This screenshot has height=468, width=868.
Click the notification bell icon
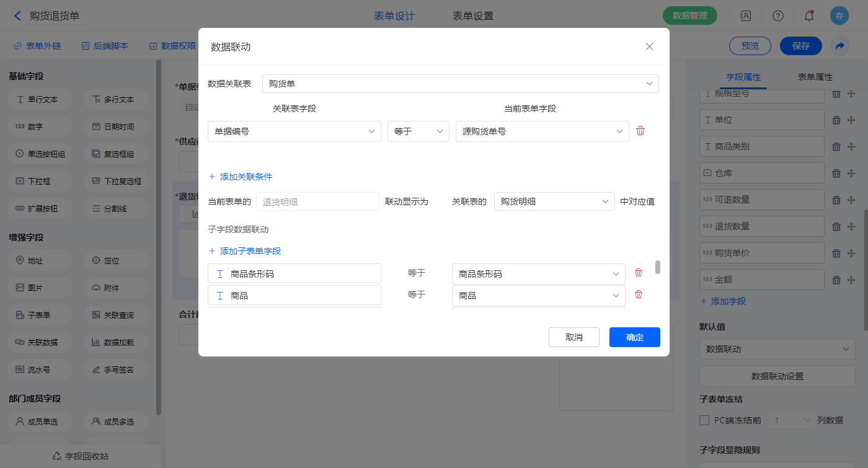(808, 16)
